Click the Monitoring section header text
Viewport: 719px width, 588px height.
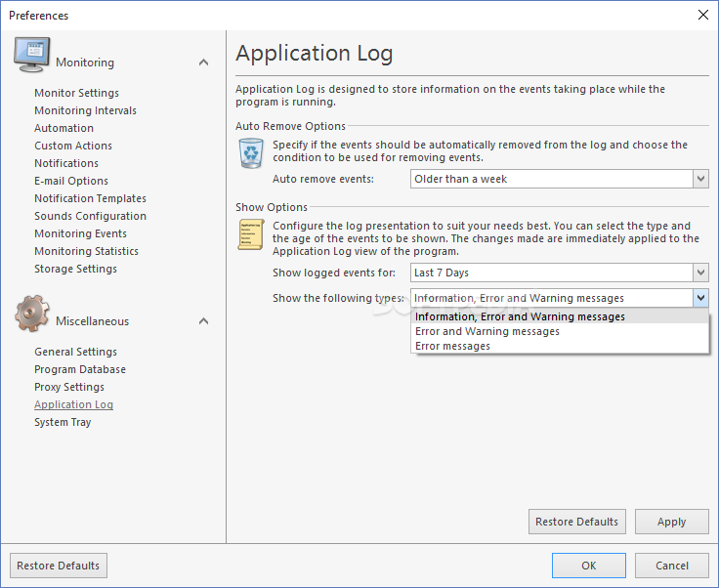85,63
